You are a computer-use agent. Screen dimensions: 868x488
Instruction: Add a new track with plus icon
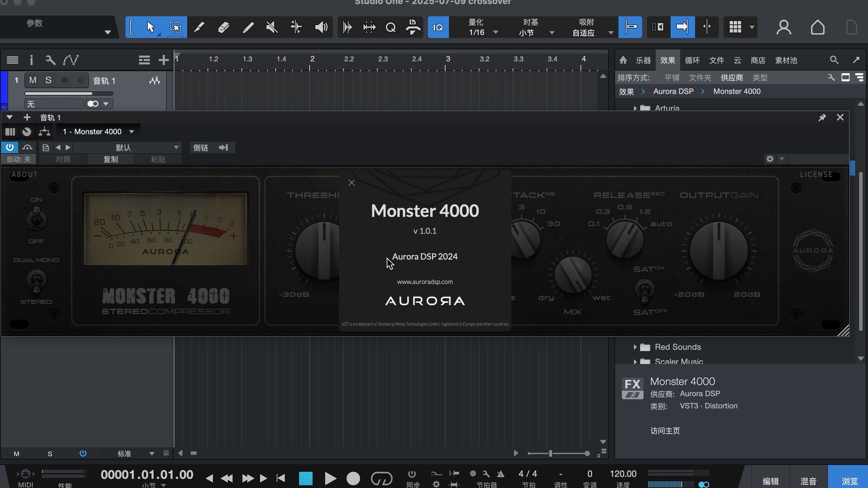click(163, 60)
